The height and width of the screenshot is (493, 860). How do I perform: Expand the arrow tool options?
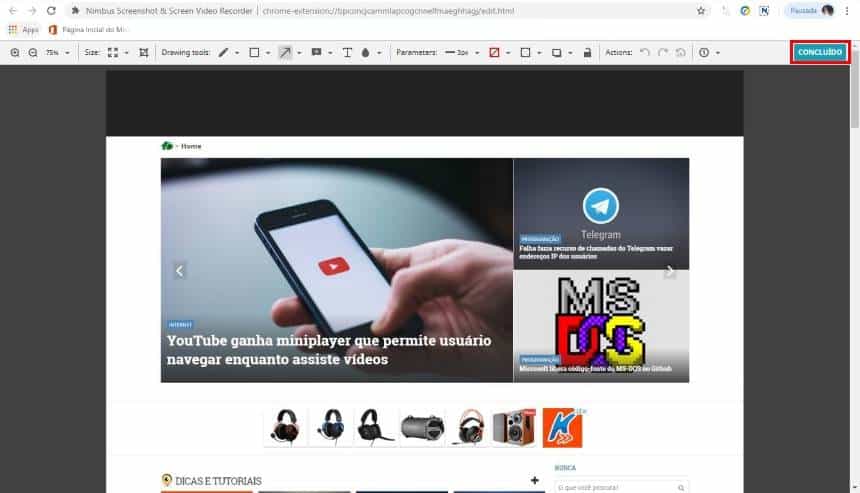pyautogui.click(x=299, y=53)
